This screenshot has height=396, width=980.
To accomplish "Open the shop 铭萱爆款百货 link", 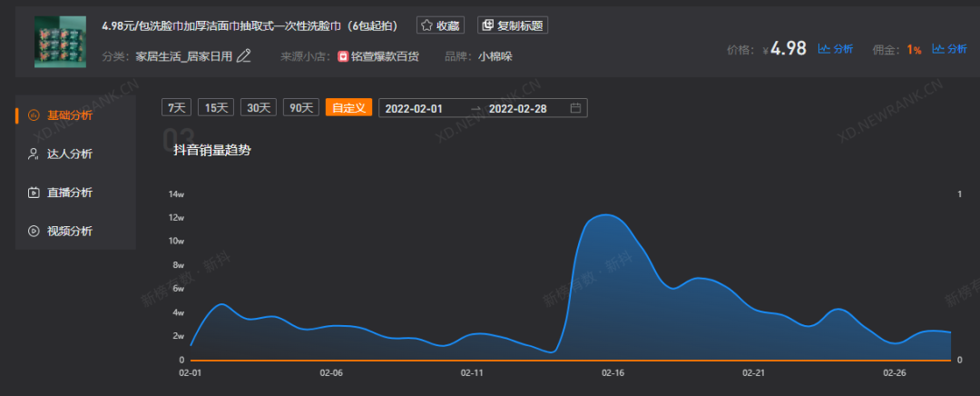I will tap(385, 56).
